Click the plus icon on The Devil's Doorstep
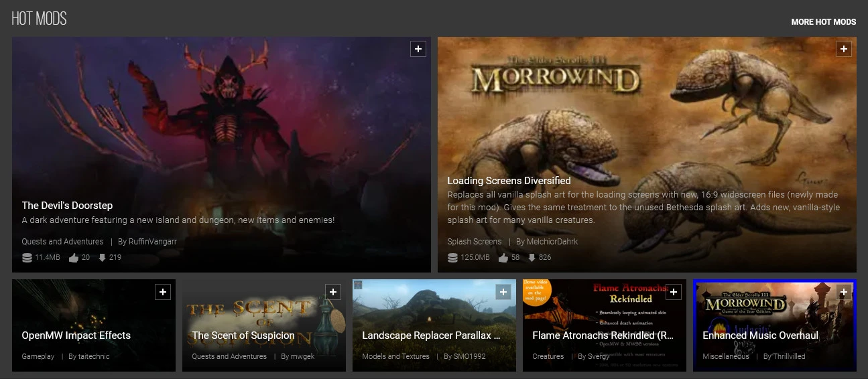 pos(418,49)
